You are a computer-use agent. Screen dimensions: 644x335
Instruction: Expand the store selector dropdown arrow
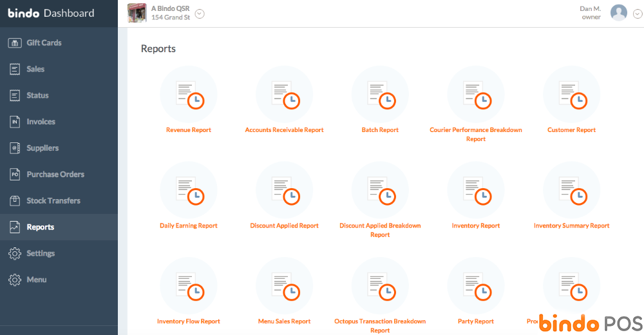(x=200, y=14)
